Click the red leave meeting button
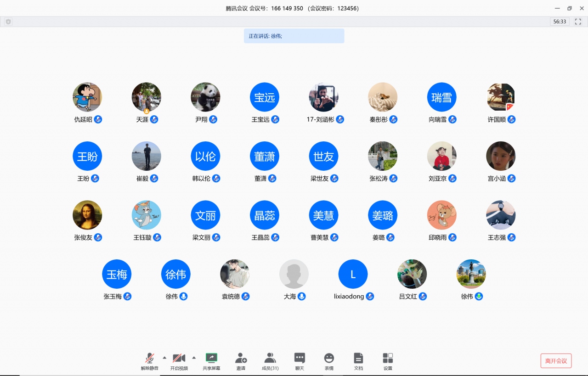The width and height of the screenshot is (588, 376). (556, 361)
